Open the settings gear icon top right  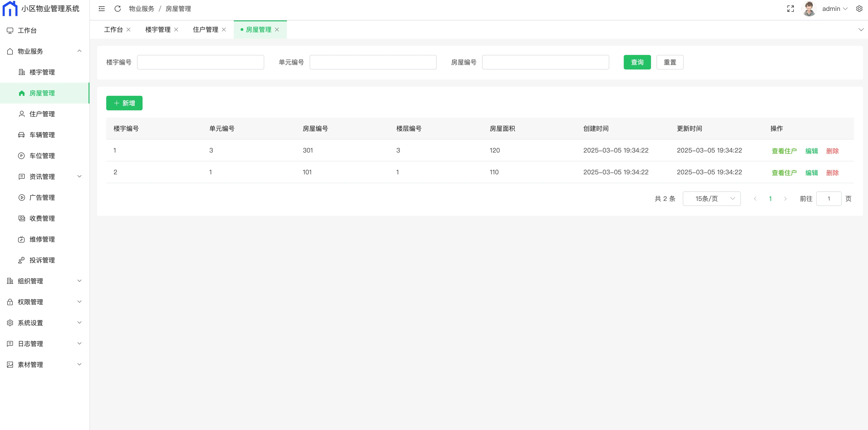[x=859, y=9]
